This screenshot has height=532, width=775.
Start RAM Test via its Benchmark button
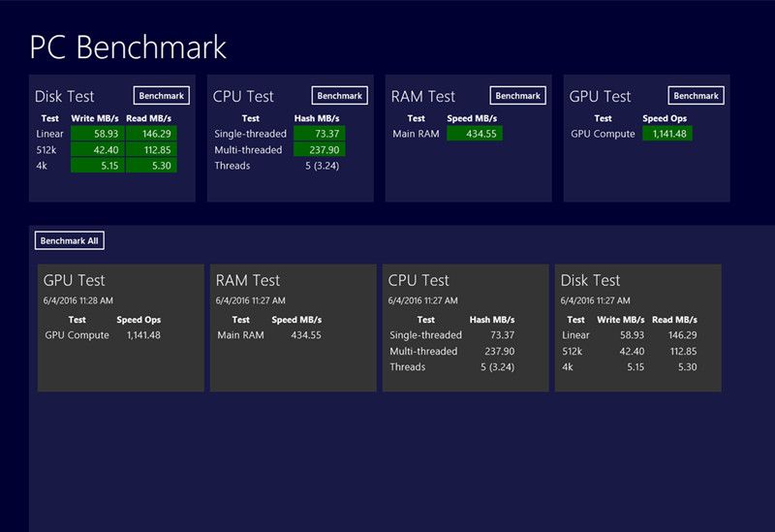[517, 96]
